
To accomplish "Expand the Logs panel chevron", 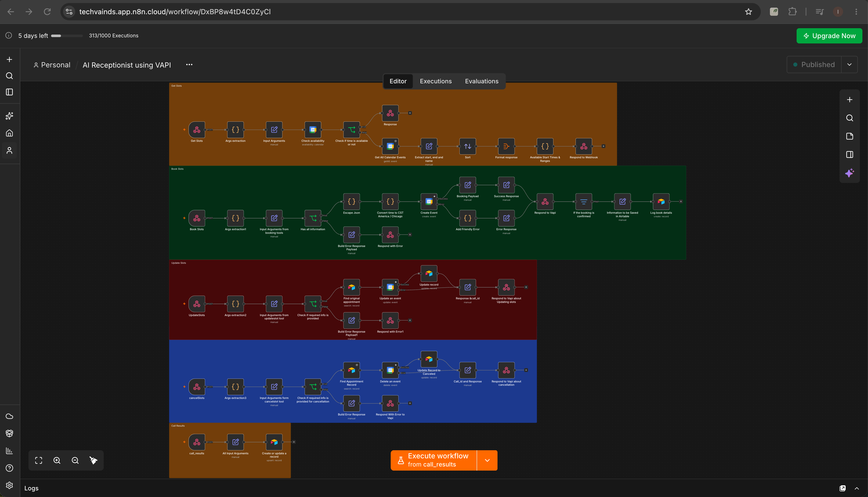I will pos(857,488).
